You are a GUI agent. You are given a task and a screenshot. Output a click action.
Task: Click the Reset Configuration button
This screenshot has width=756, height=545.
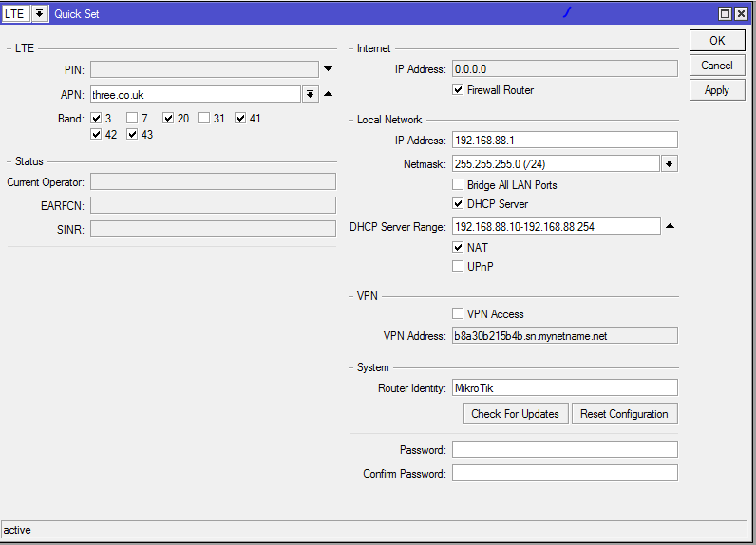624,414
